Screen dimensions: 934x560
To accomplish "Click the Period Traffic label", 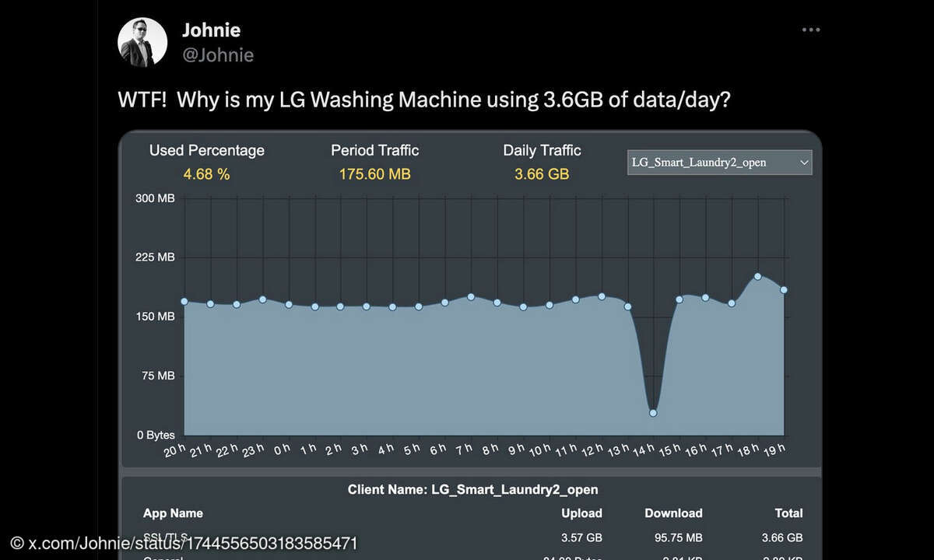I will (375, 150).
